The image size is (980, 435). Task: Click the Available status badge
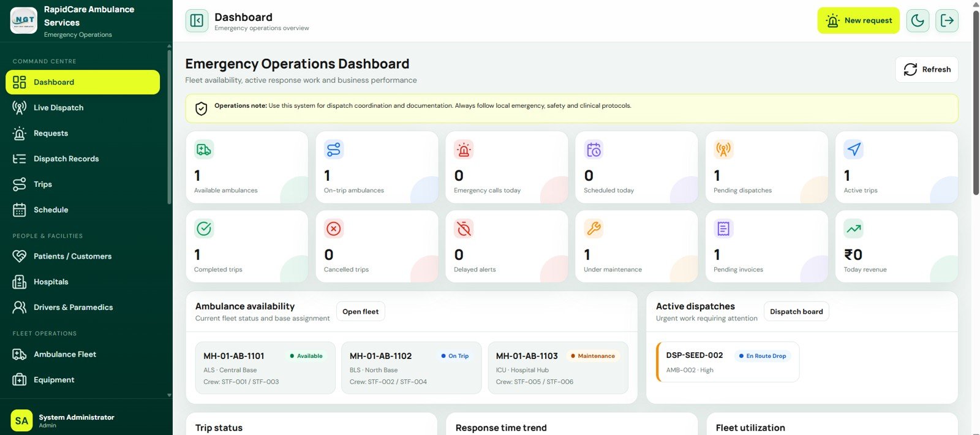tap(306, 356)
